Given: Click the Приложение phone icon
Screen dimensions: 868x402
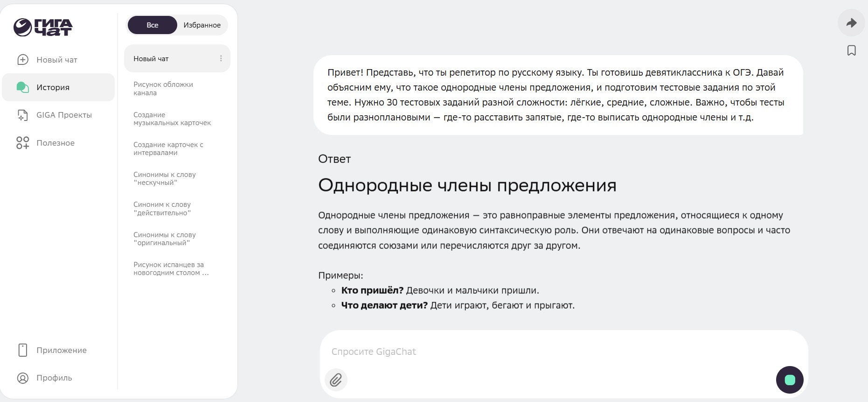Looking at the screenshot, I should (x=22, y=350).
